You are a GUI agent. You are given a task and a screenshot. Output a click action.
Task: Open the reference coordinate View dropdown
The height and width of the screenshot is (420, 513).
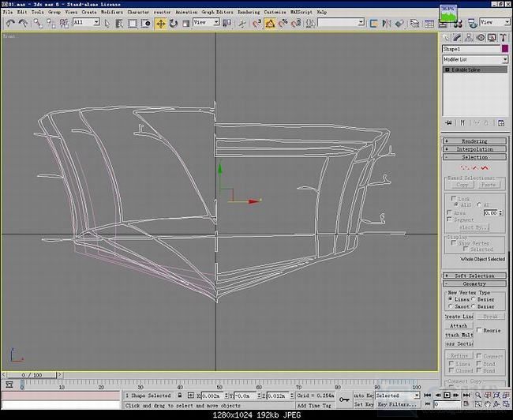click(206, 22)
